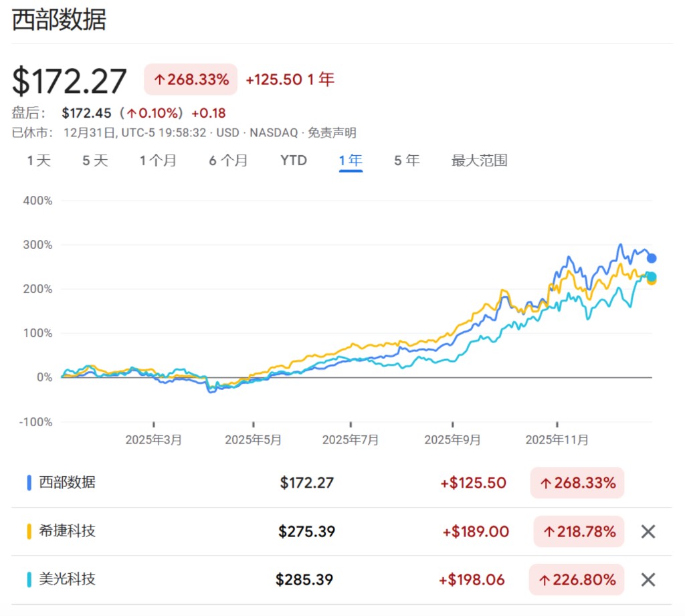Show the 1个月 chart range
The width and height of the screenshot is (685, 616).
click(x=158, y=161)
